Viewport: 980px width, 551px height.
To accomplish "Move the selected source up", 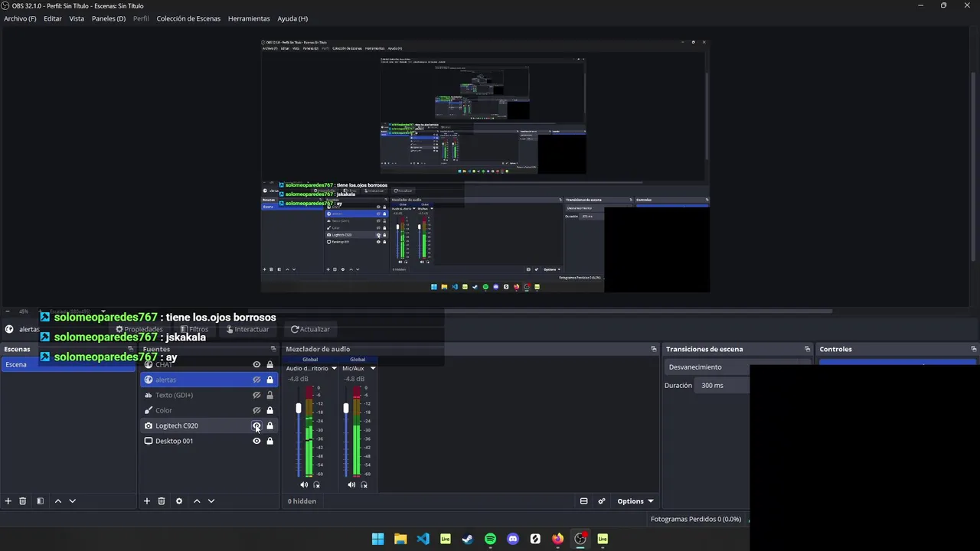I will coord(197,501).
